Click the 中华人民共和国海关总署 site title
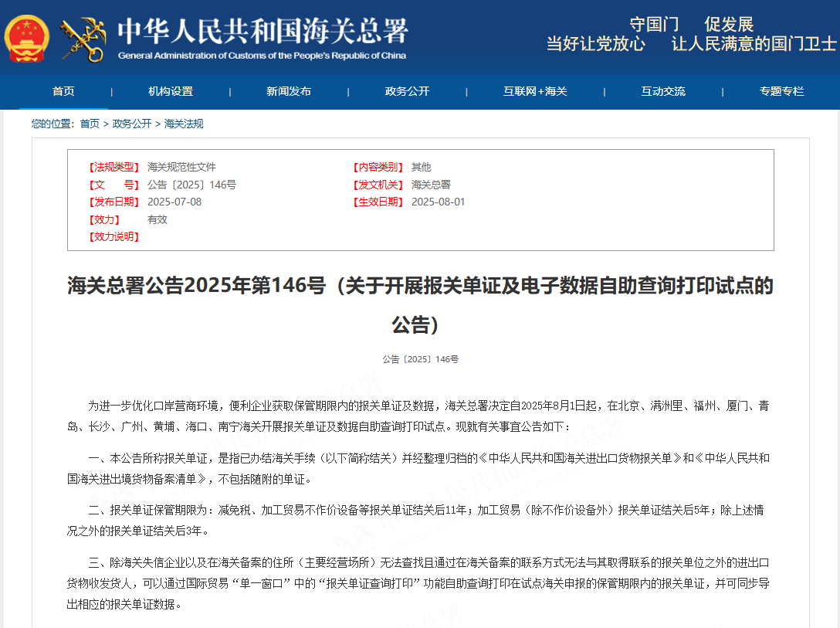Screen dimensions: 840x628 (262, 32)
